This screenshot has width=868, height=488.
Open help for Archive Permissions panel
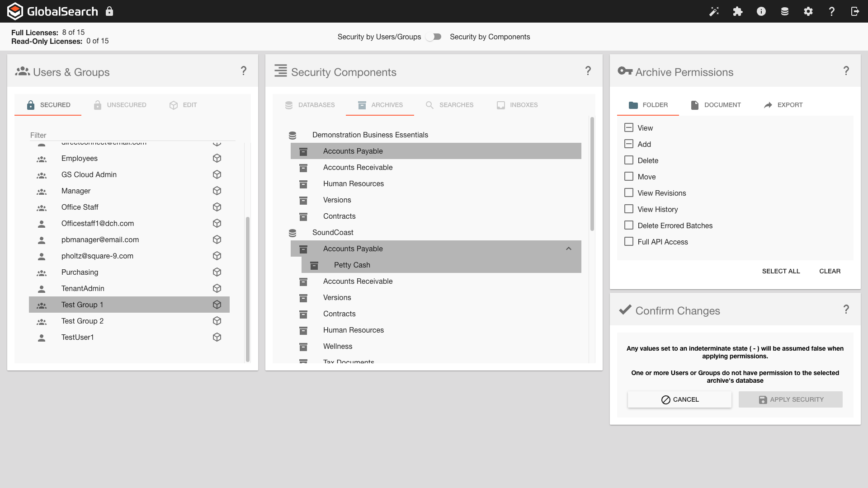846,71
